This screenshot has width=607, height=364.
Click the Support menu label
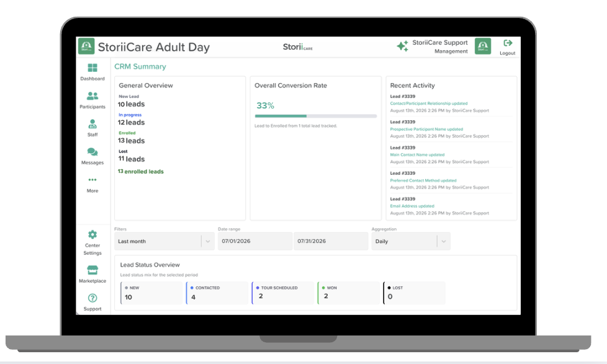92,309
